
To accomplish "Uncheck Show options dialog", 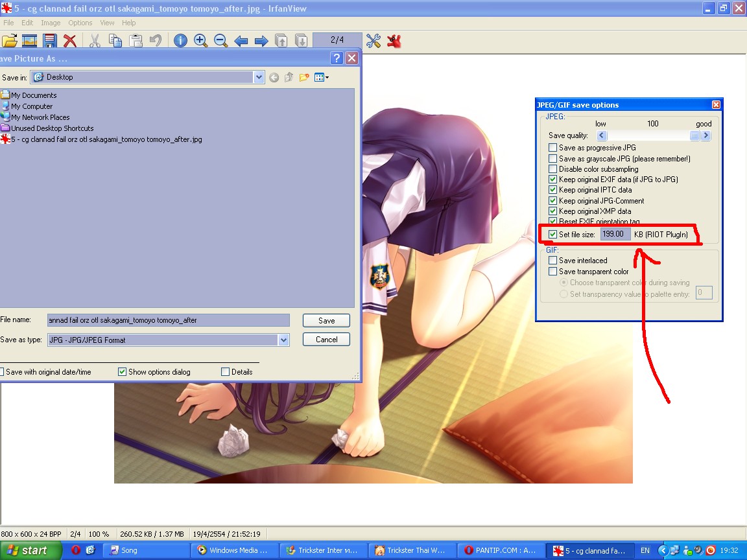I will [122, 372].
